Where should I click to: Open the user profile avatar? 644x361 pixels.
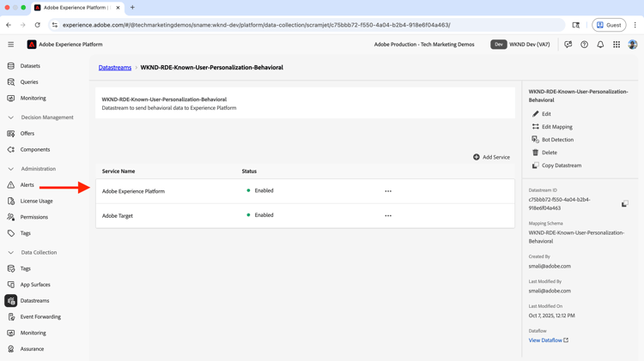633,45
